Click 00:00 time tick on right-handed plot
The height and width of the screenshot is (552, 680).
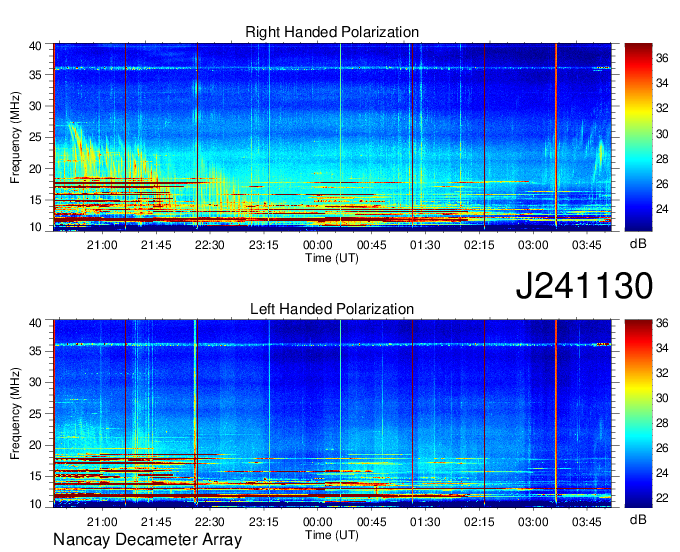[317, 245]
